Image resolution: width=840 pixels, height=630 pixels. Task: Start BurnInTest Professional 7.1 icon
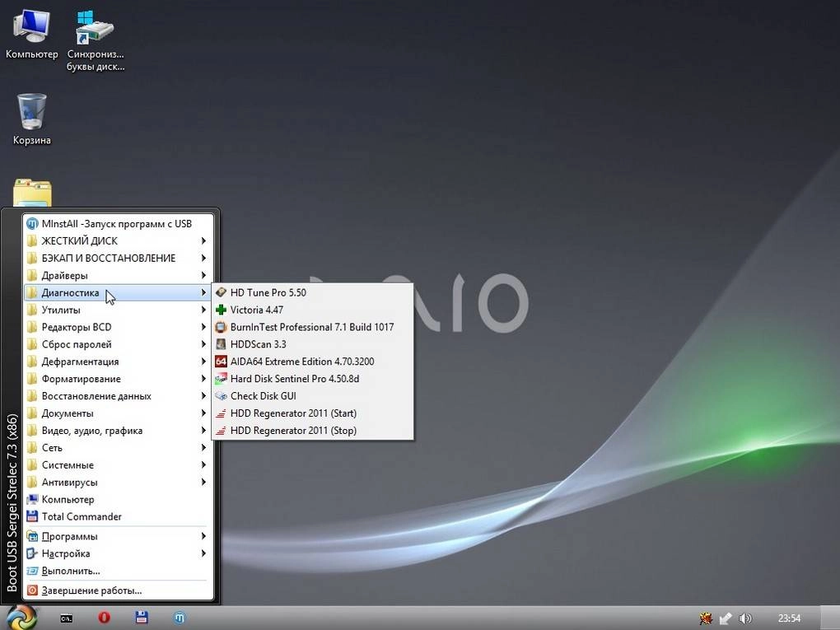coord(221,327)
